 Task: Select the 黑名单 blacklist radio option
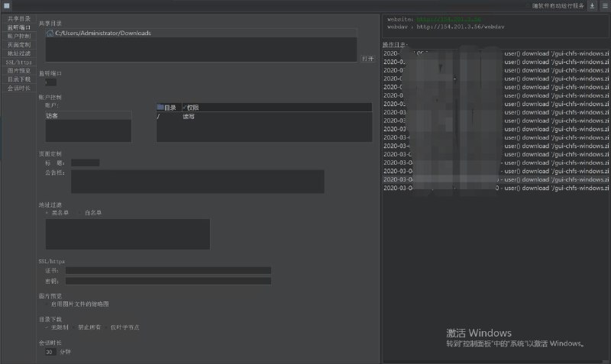(47, 212)
